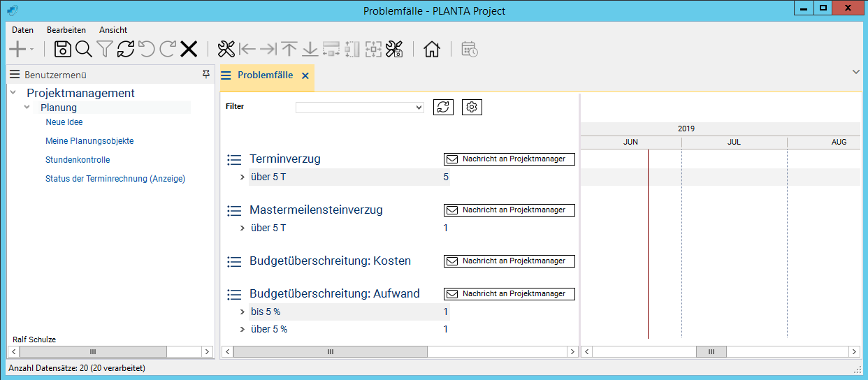Screen dimensions: 868x380
Task: Click the magnifier Search icon
Action: pos(84,49)
